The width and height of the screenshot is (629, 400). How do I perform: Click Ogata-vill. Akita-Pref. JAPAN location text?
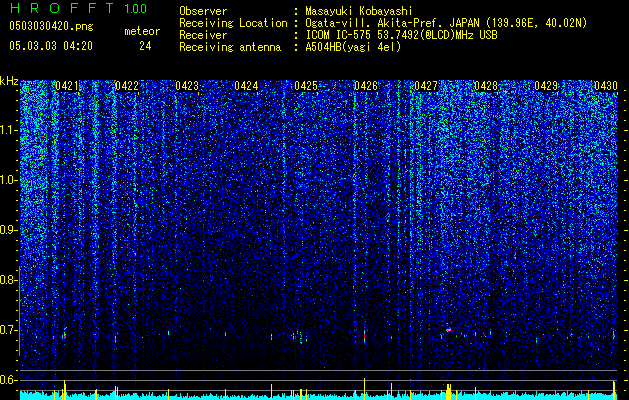click(446, 23)
